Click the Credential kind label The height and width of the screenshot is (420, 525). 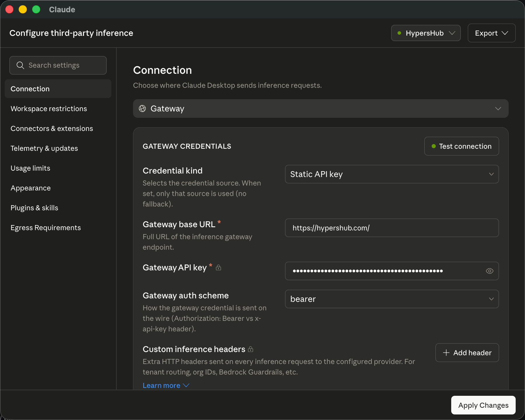coord(172,171)
